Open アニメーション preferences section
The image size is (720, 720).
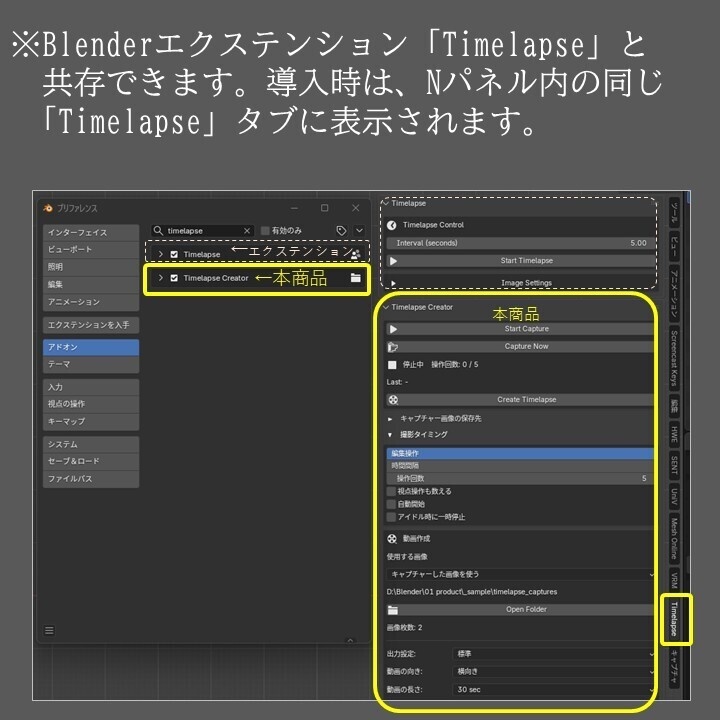pyautogui.click(x=91, y=302)
